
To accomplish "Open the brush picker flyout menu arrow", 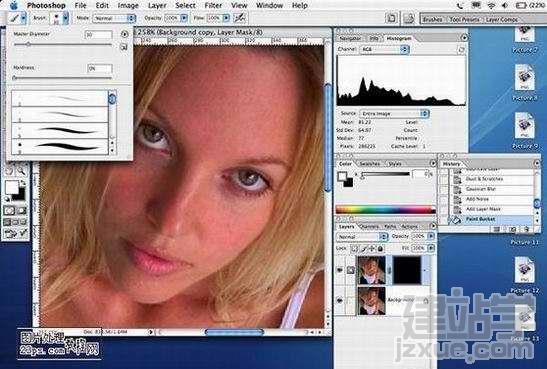I will point(124,34).
